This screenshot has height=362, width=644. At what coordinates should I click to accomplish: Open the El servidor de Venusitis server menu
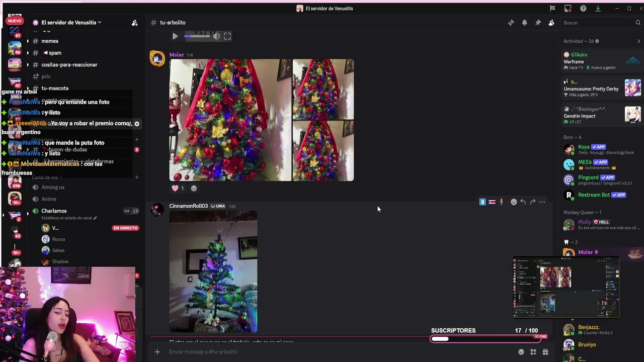pyautogui.click(x=71, y=23)
